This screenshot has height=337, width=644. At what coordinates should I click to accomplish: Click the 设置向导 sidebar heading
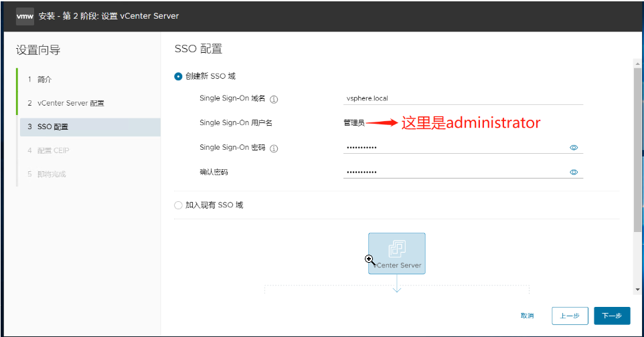pos(38,50)
